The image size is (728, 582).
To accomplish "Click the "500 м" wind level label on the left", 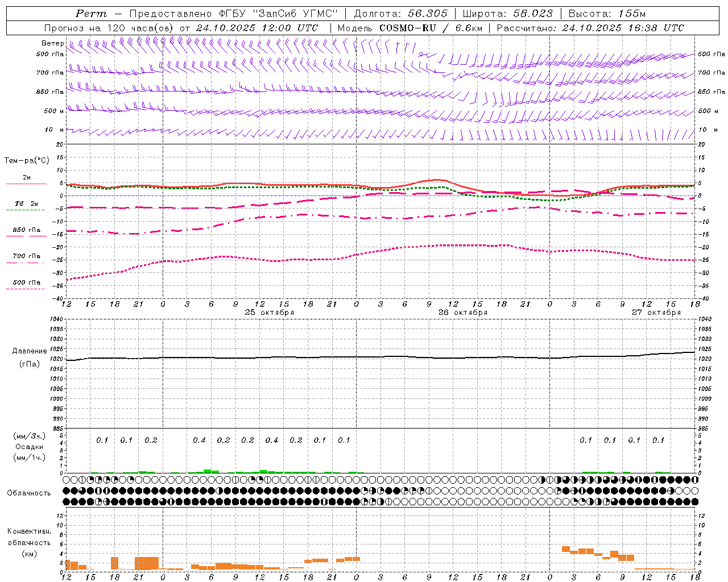I will click(x=54, y=111).
